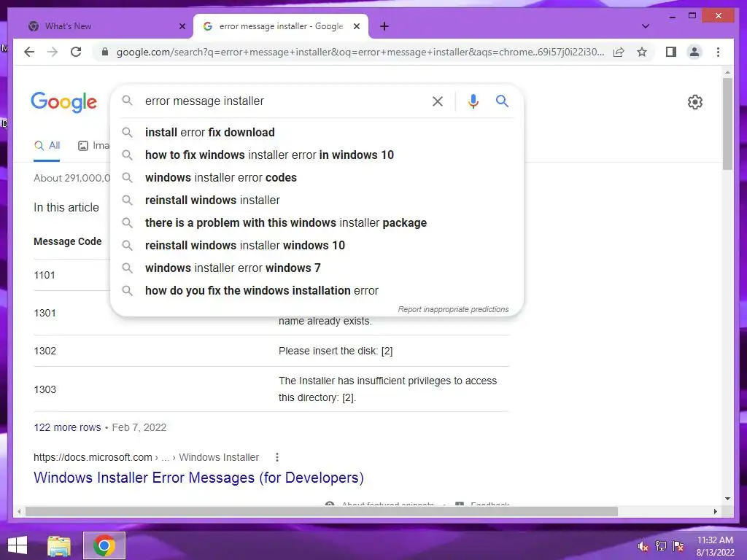Click Please insert the disk text
The width and height of the screenshot is (747, 560).
click(x=336, y=351)
